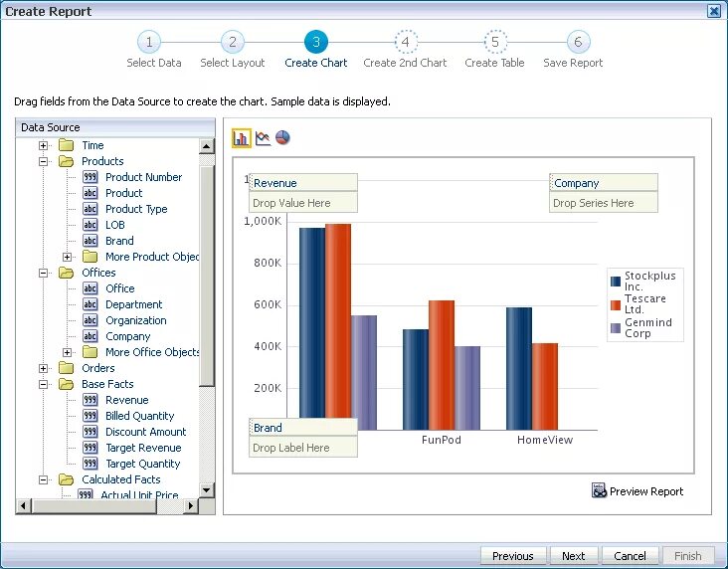
Task: Click the Tescare Ltd. red legend swatch
Action: tap(616, 304)
